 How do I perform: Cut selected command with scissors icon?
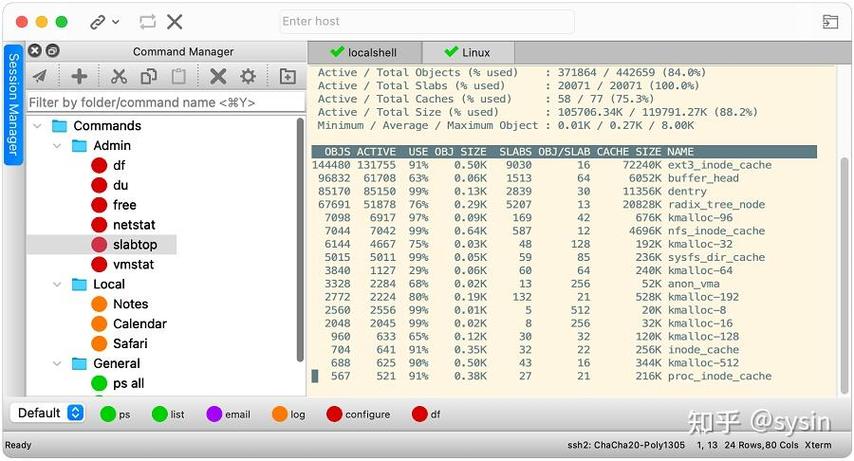pyautogui.click(x=118, y=76)
